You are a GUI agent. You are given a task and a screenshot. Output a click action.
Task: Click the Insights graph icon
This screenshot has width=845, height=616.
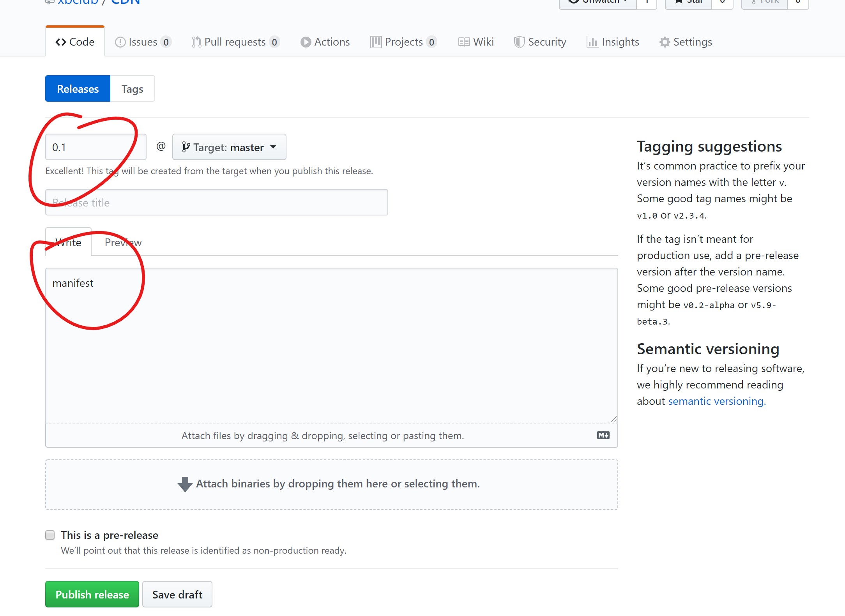592,42
